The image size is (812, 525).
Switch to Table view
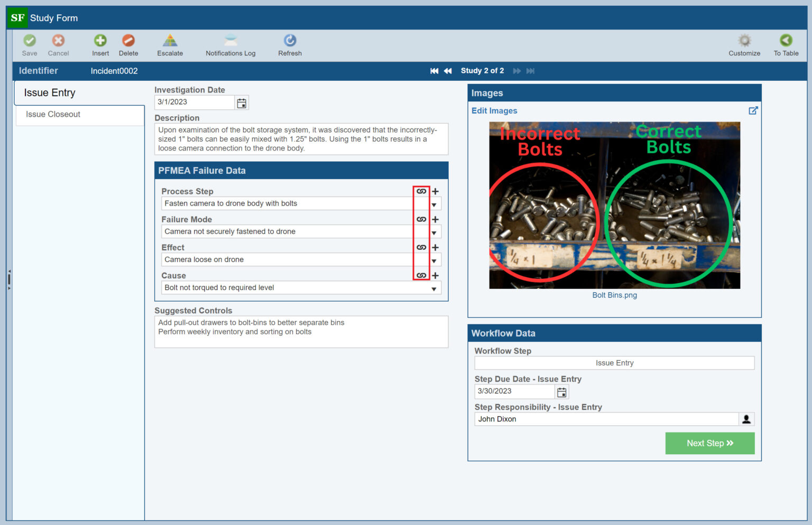[786, 41]
